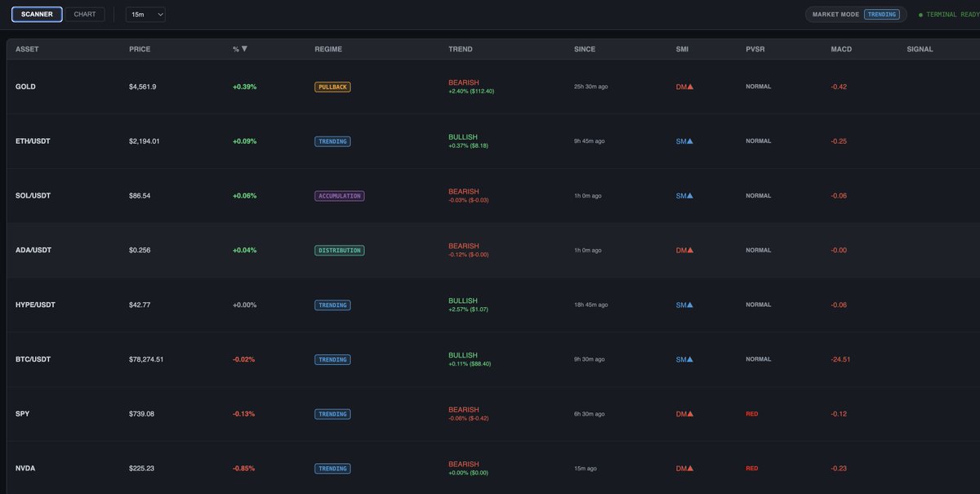Open the 15m timeframe dropdown
980x494 pixels.
(x=145, y=14)
